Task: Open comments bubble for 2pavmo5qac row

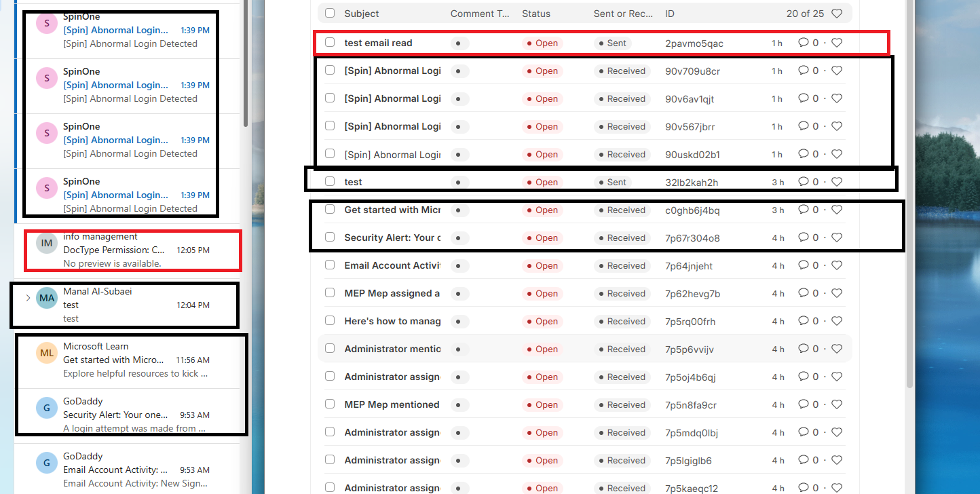Action: click(x=804, y=43)
